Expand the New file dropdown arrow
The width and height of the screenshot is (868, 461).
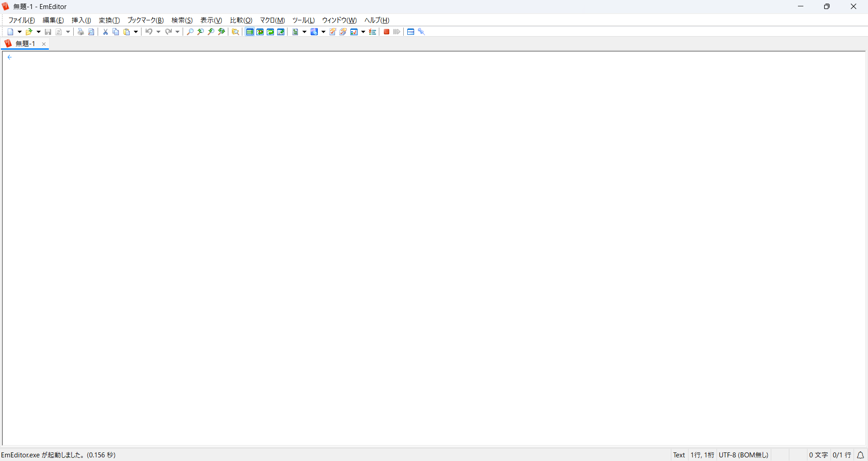pyautogui.click(x=19, y=32)
